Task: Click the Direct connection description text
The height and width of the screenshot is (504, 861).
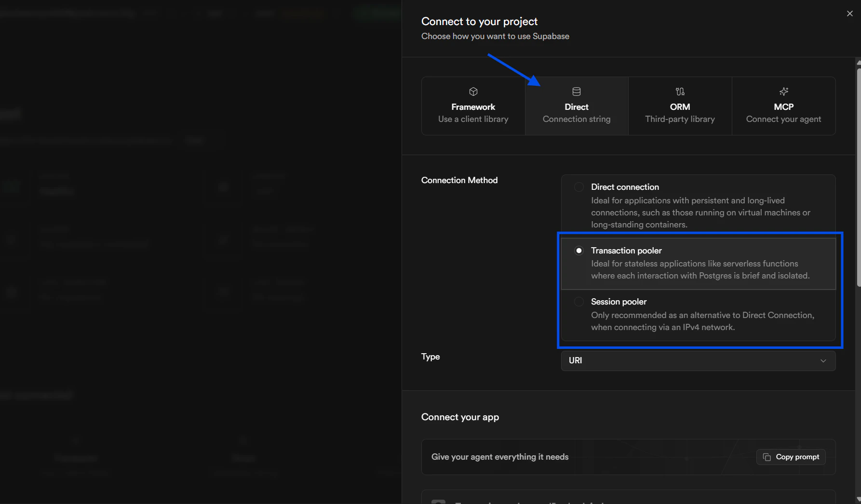Action: [x=700, y=212]
